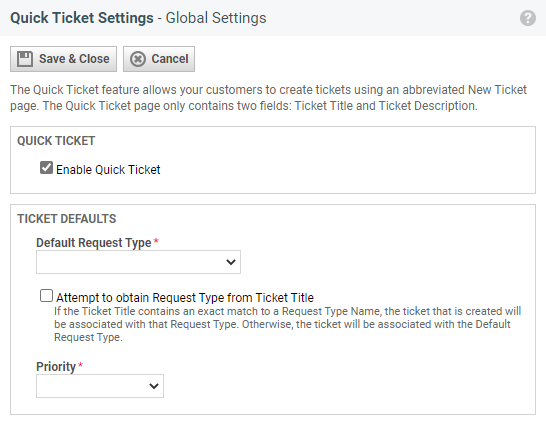Click the TICKET DEFAULTS section heading
Screen dimensions: 546x436
(x=67, y=219)
